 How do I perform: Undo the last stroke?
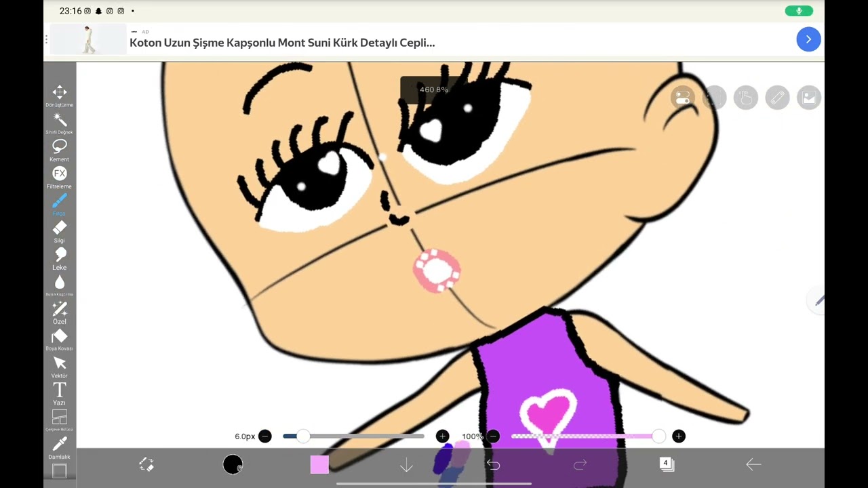coord(493,465)
